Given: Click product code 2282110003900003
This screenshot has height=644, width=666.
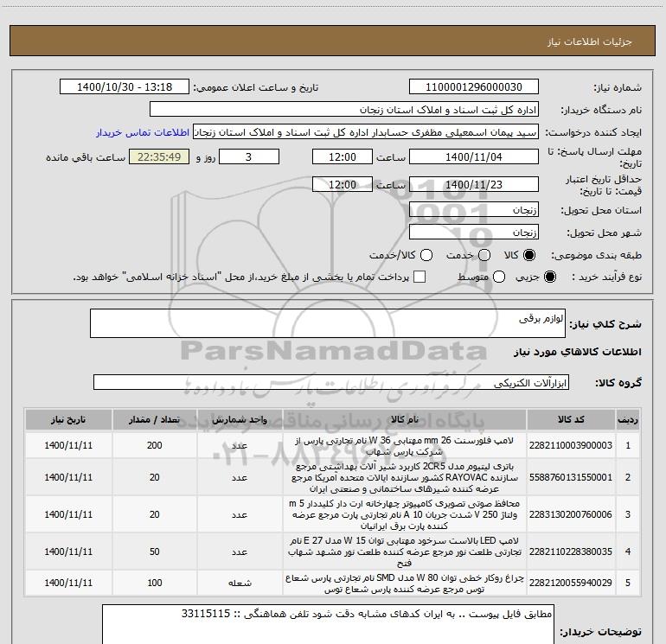Looking at the screenshot, I should click(571, 445).
